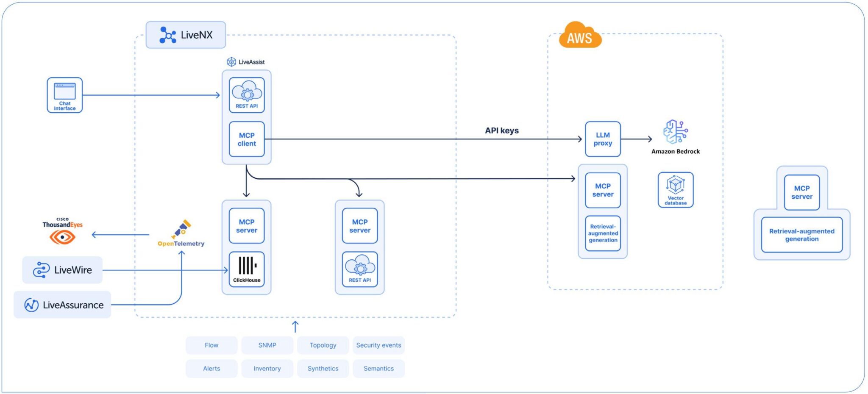Click the API keys label
Image resolution: width=868 pixels, height=394 pixels.
click(x=502, y=130)
